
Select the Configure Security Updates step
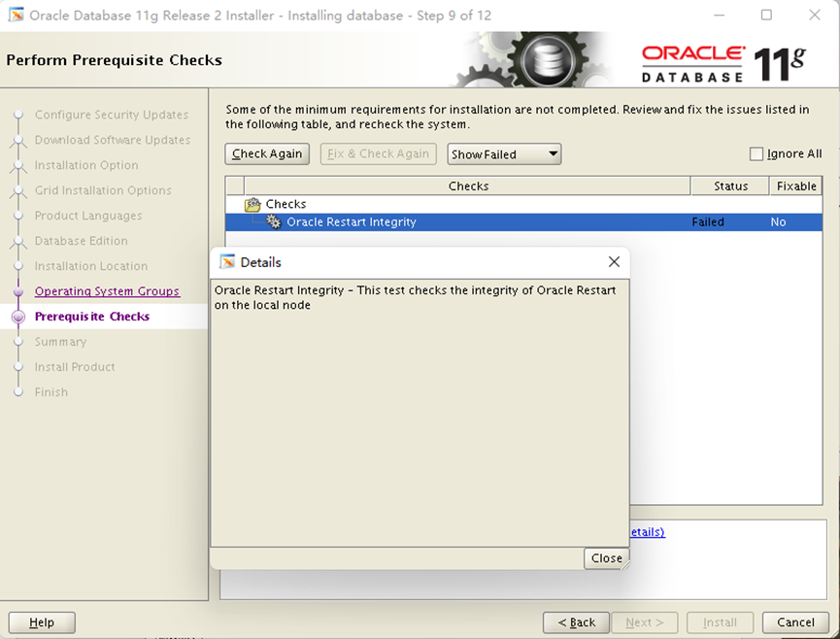point(112,115)
